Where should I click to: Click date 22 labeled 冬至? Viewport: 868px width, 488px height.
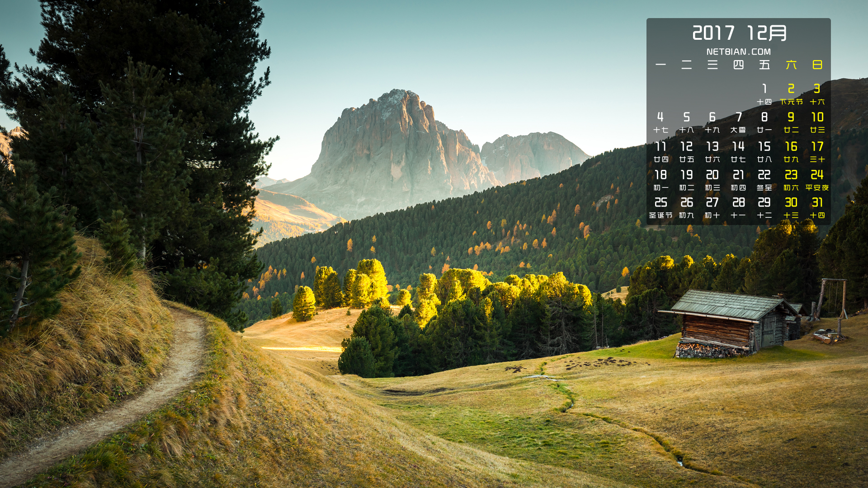coord(764,180)
